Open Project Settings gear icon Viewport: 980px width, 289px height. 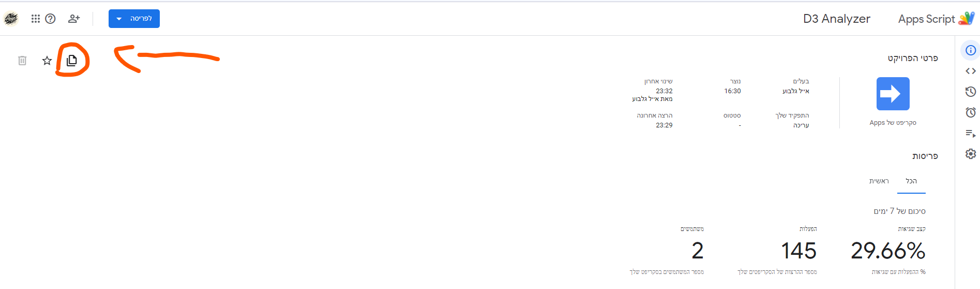(971, 154)
